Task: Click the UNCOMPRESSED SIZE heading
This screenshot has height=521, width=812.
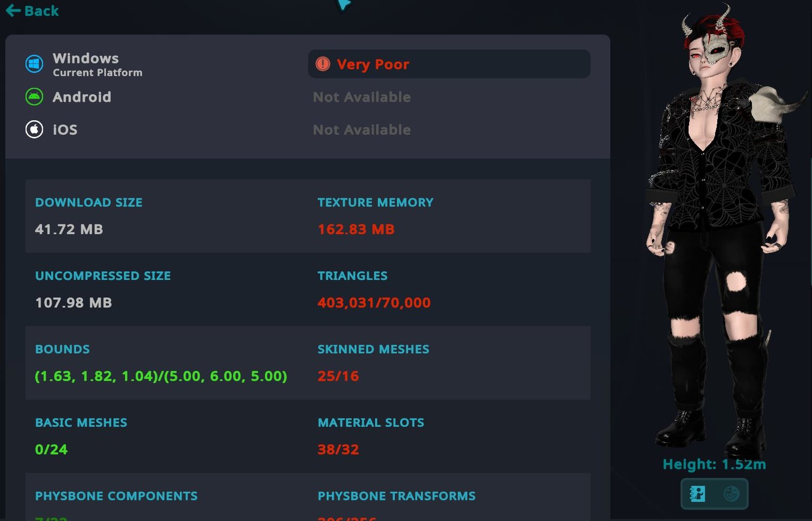Action: tap(103, 276)
